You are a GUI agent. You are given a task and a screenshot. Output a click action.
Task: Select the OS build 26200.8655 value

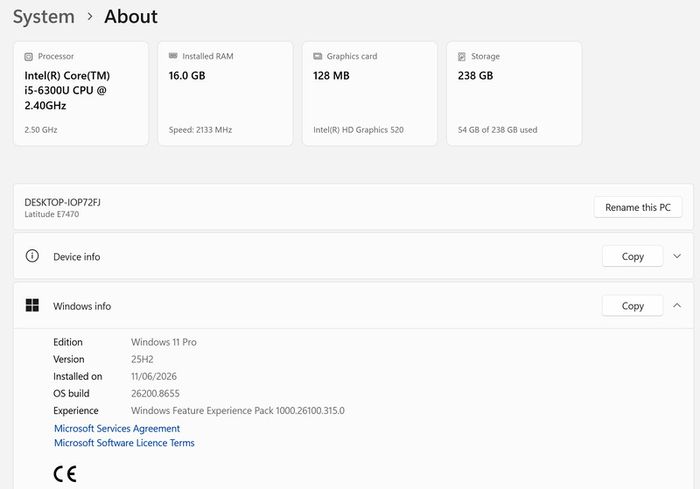(x=155, y=393)
